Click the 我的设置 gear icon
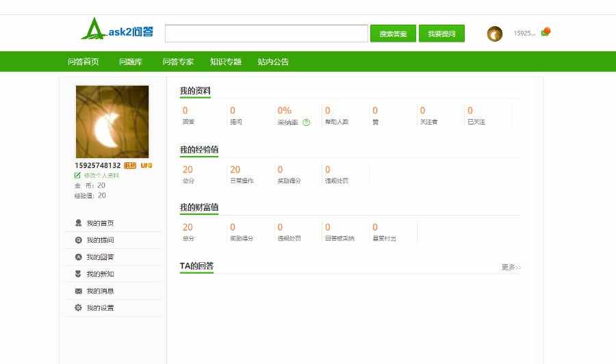This screenshot has height=364, width=616. (78, 308)
